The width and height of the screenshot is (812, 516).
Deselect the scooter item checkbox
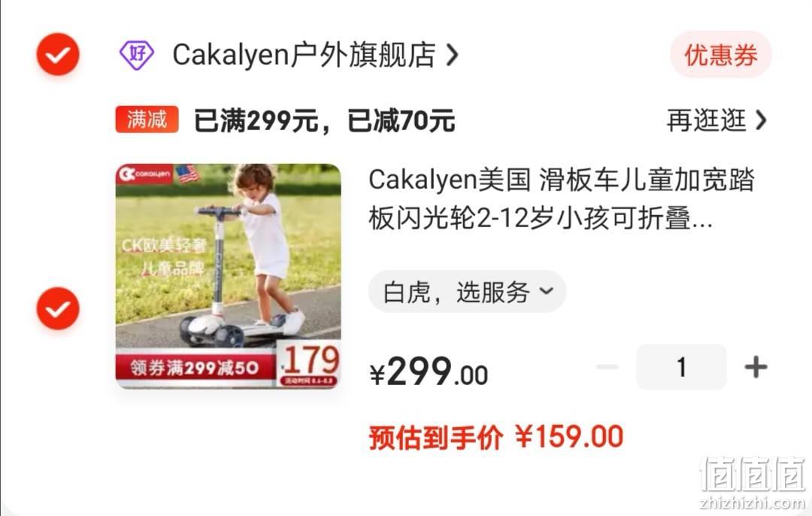coord(58,308)
